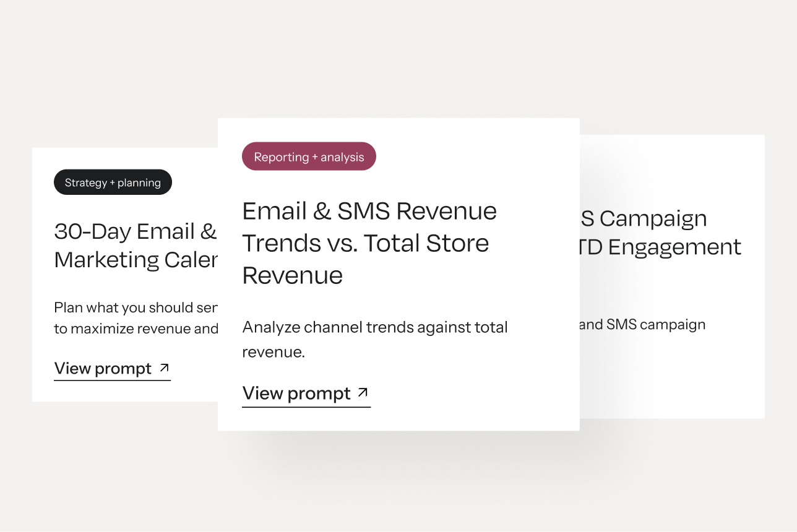797x532 pixels.
Task: Click "to maximize revenue and" description text
Action: (136, 328)
